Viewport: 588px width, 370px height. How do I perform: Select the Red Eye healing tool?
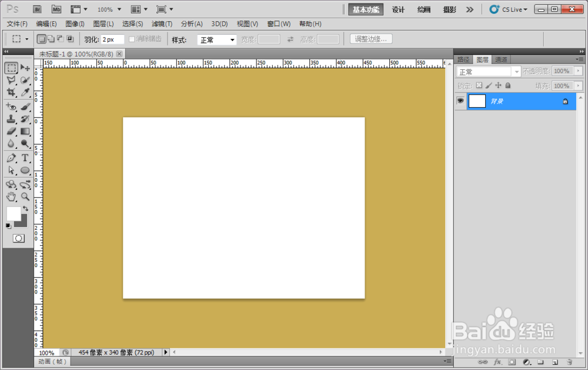[x=11, y=107]
